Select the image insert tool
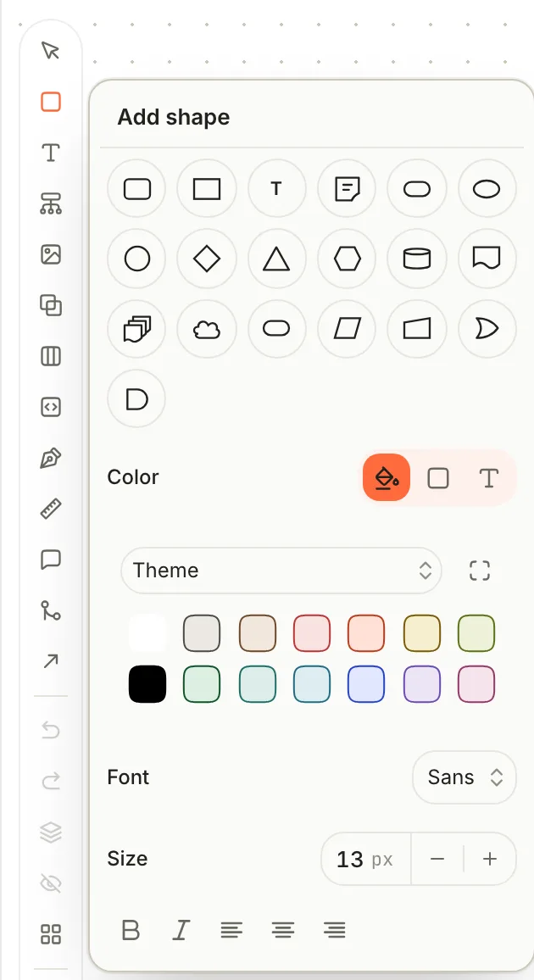 tap(51, 254)
